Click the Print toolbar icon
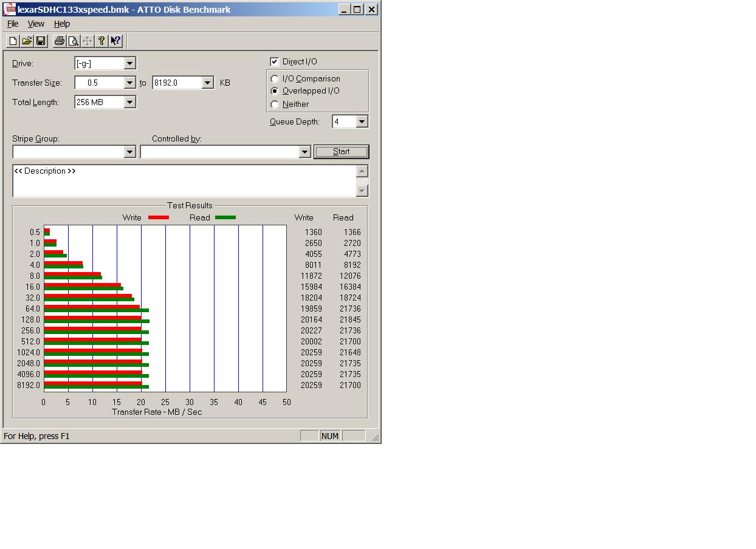 pos(59,41)
